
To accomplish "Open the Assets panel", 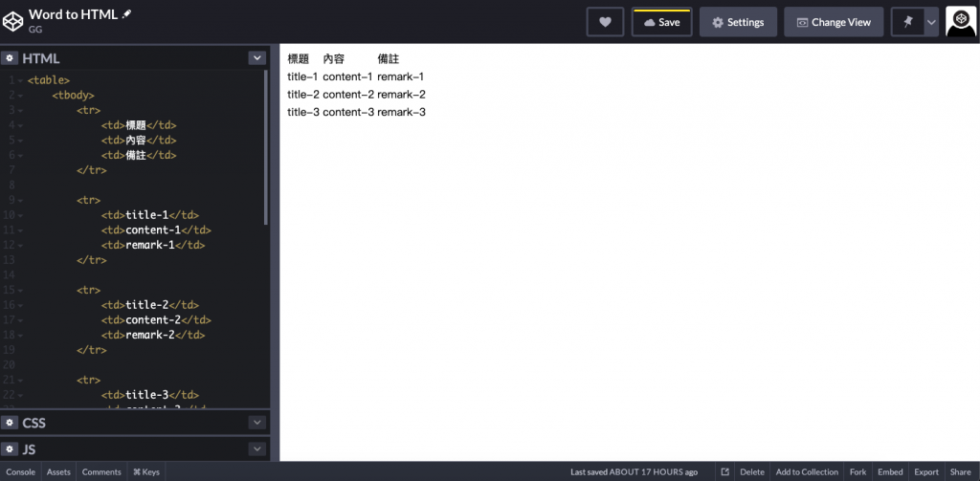I will 58,472.
